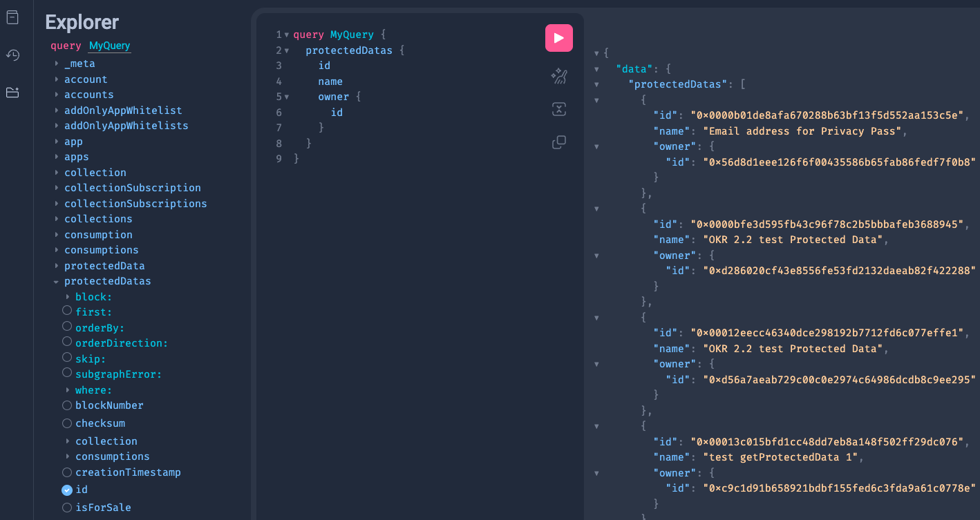Copy the query to clipboard
Image resolution: width=980 pixels, height=520 pixels.
[559, 142]
